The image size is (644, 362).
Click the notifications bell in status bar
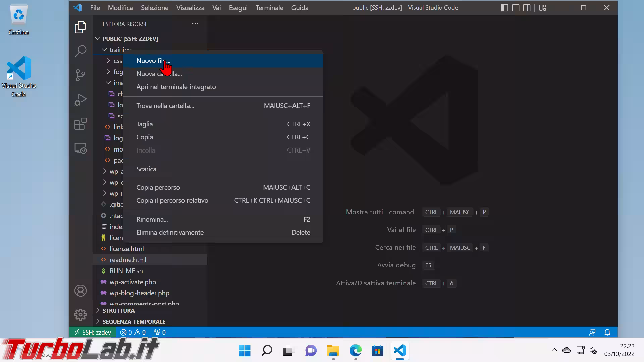[x=607, y=332]
